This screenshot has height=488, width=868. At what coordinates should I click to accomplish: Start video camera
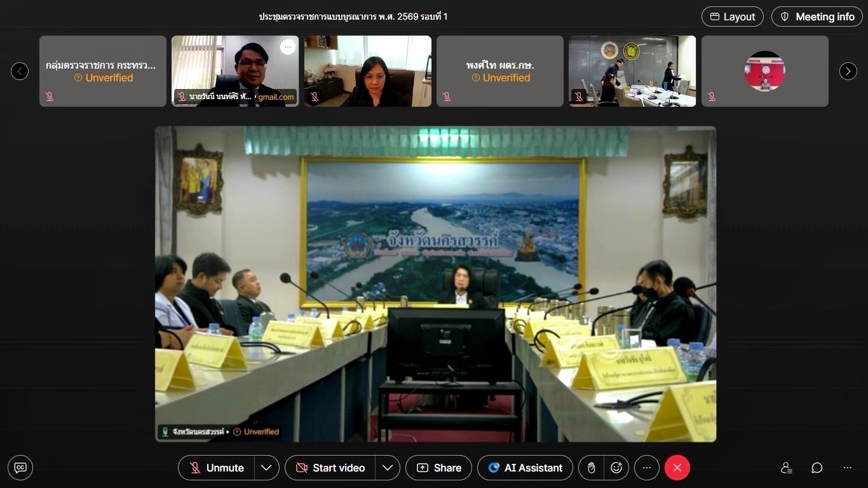pyautogui.click(x=330, y=468)
